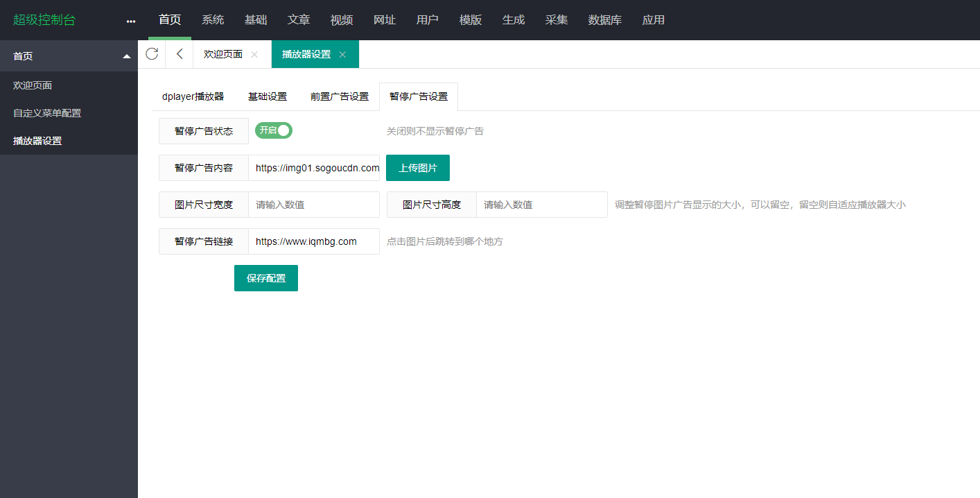The height and width of the screenshot is (498, 980).
Task: Open the 应用 top menu
Action: point(654,20)
